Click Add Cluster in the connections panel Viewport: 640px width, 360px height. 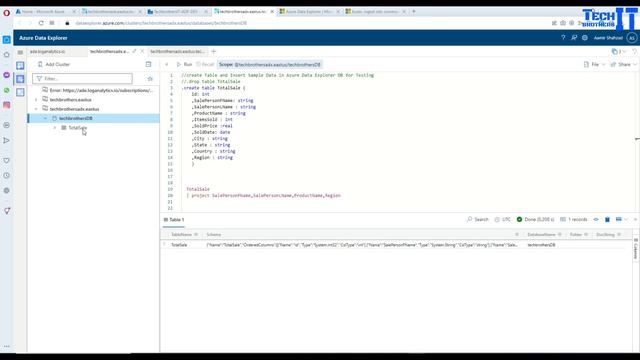[53, 64]
